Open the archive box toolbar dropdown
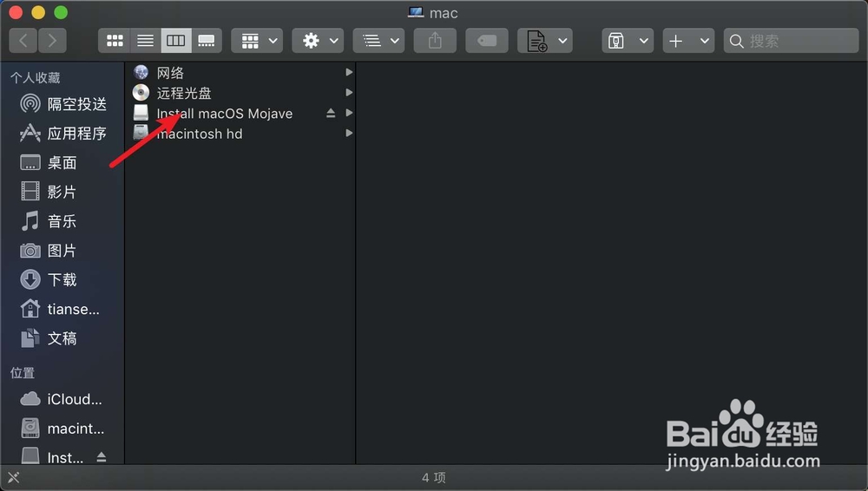The image size is (868, 491). click(x=628, y=41)
